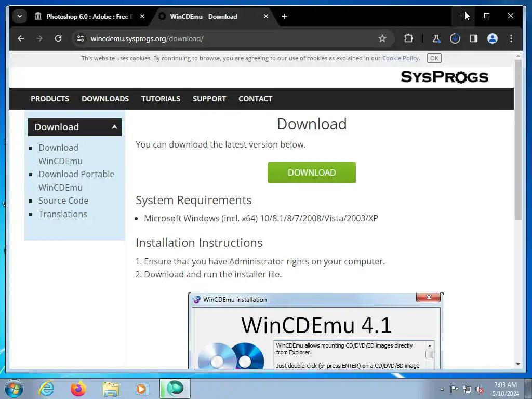Click the page vertical scrollbar thumb
Image resolution: width=532 pixels, height=399 pixels.
pos(518,140)
